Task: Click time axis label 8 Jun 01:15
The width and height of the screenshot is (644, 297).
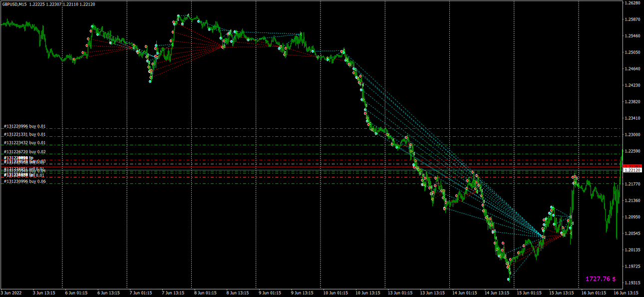Action: (x=205, y=293)
